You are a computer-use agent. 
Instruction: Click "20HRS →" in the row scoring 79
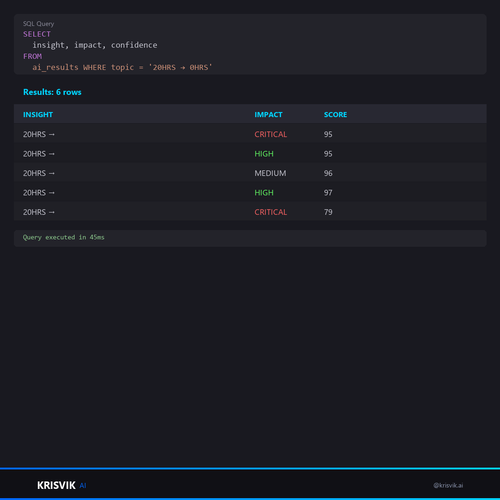[x=39, y=212]
